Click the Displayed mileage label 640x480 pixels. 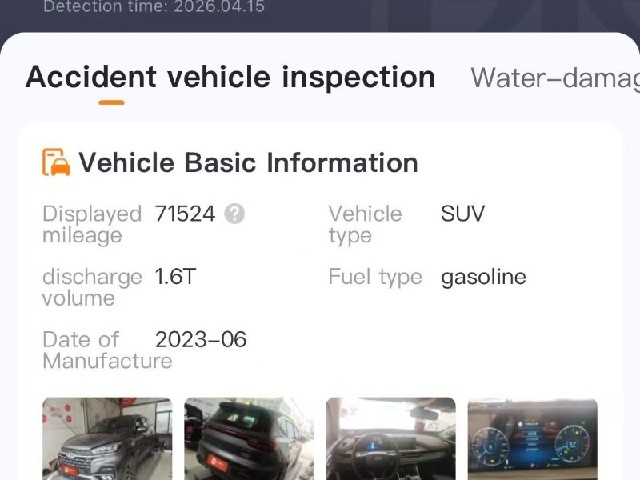coord(92,224)
